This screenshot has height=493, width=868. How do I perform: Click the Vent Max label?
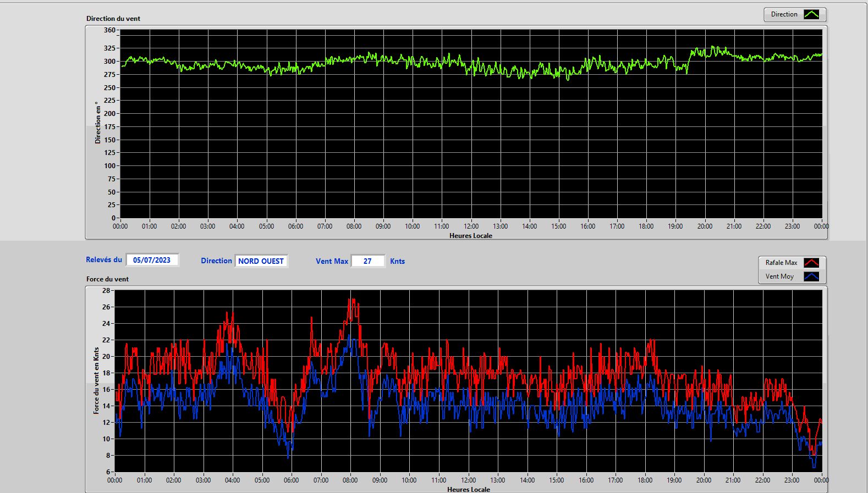coord(332,261)
